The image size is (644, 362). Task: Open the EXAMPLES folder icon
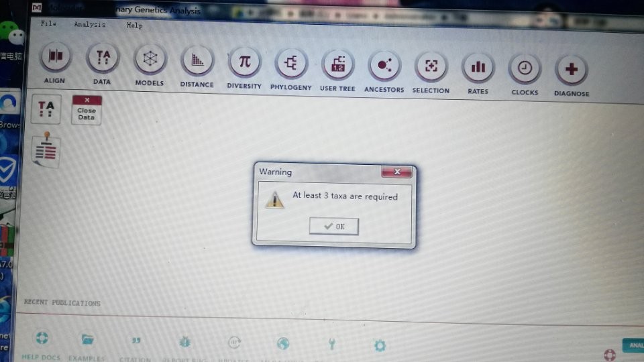click(x=87, y=339)
